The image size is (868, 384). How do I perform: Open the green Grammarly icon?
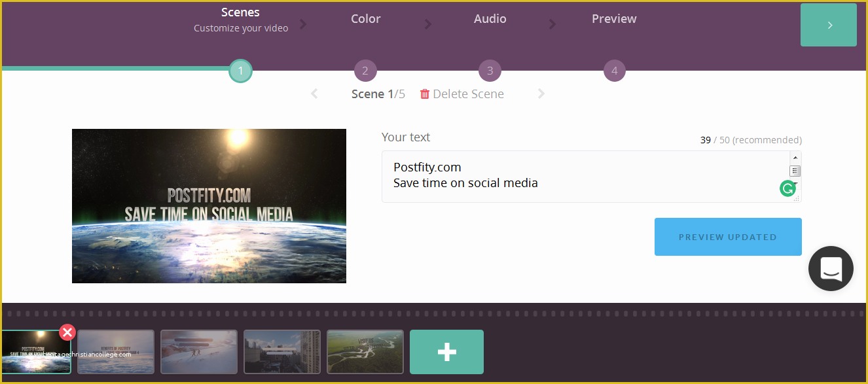(787, 188)
